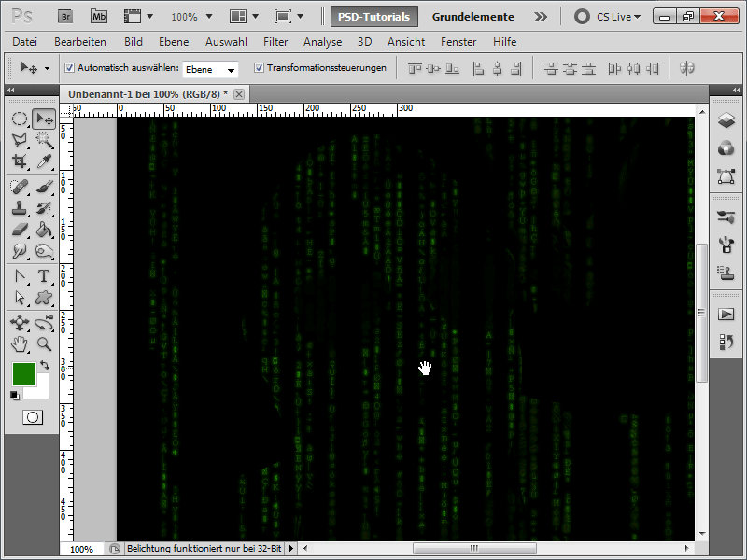Toggle the Automatisch auswählen checkbox
Screen dimensions: 747x560
[69, 67]
